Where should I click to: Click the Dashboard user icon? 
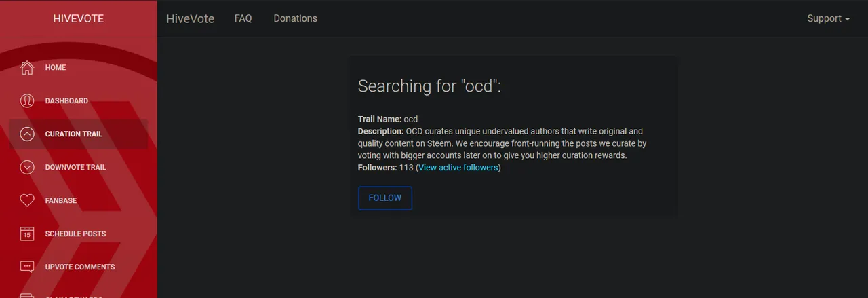click(27, 100)
